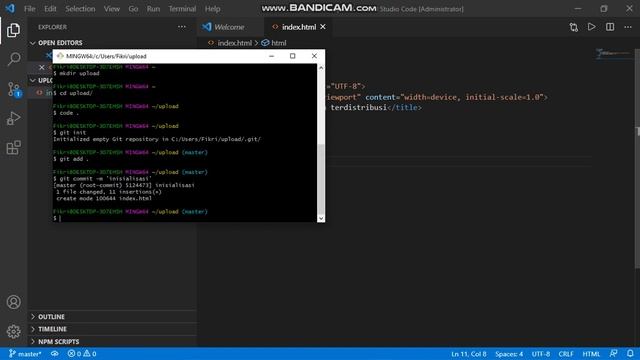
Task: Click the terminal scrollbar down arrow
Action: [x=321, y=218]
